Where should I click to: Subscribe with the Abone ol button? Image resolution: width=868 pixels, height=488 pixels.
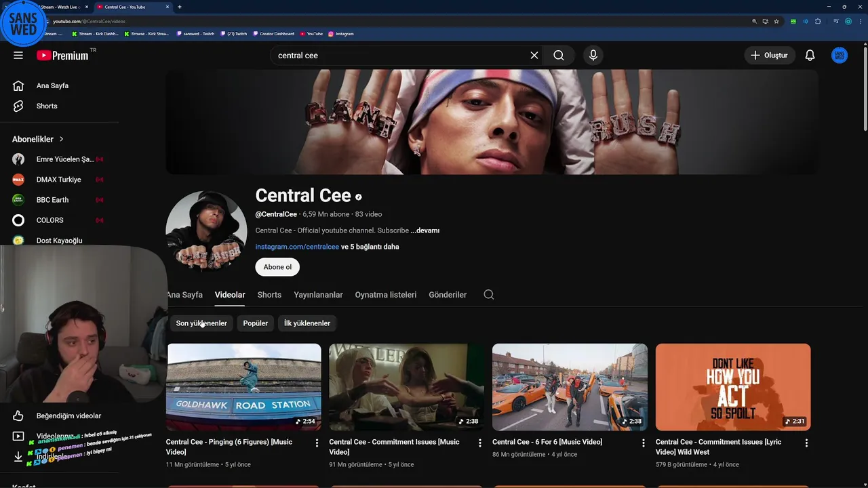coord(277,267)
